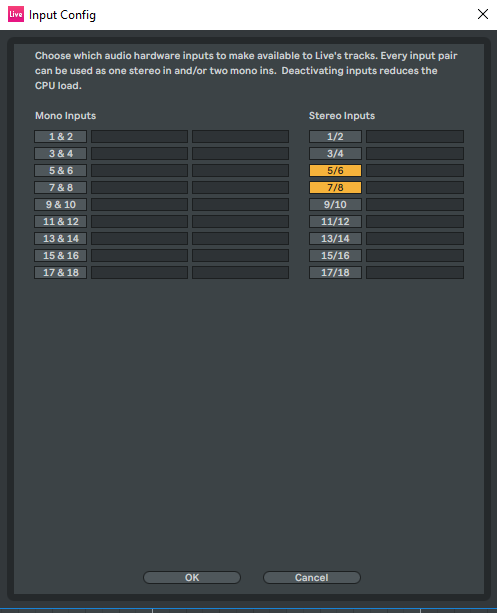Click name field for stereo 17/18
Screen dimensions: 497x613
tap(415, 272)
